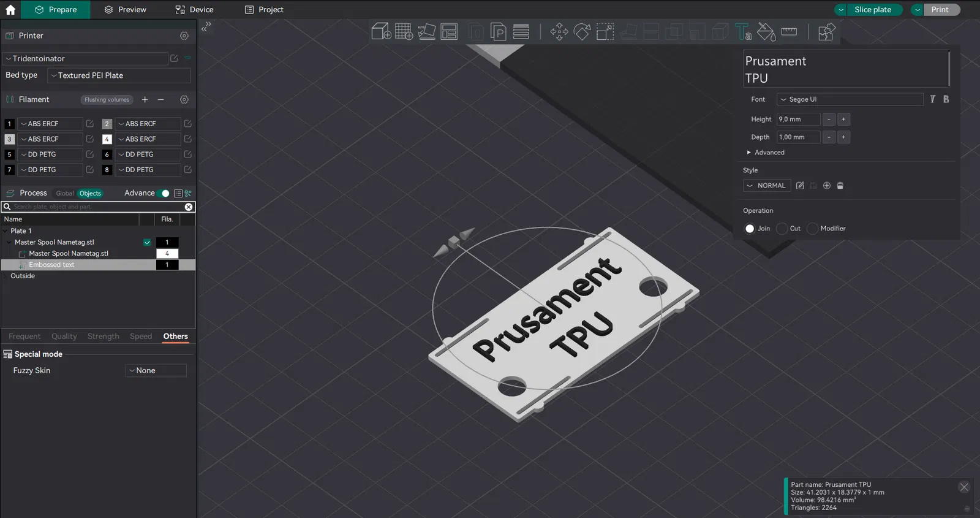This screenshot has height=518, width=980.
Task: Open the Fuzzy Skin dropdown
Action: [156, 370]
